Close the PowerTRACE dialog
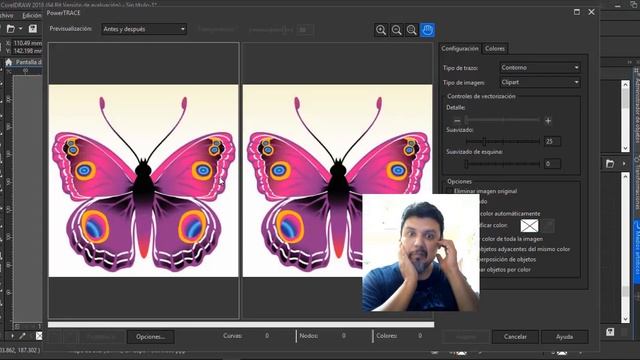Screen dimensions: 640x360 pos(591,12)
